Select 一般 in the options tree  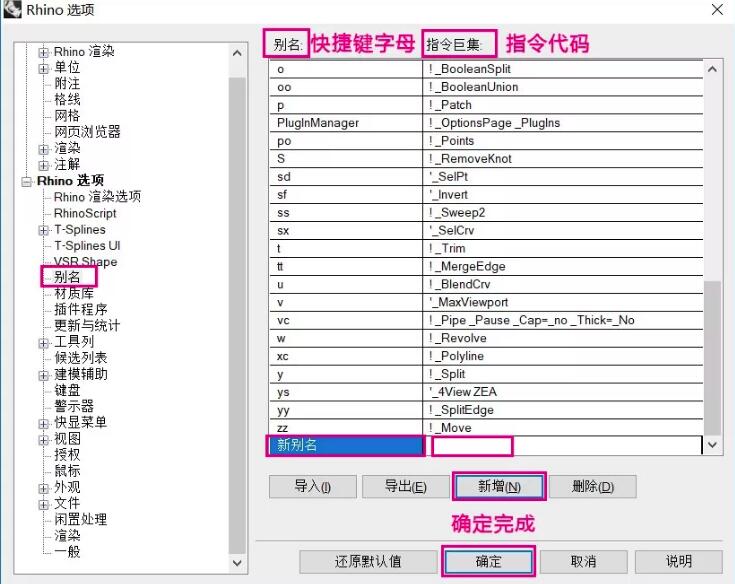(67, 551)
